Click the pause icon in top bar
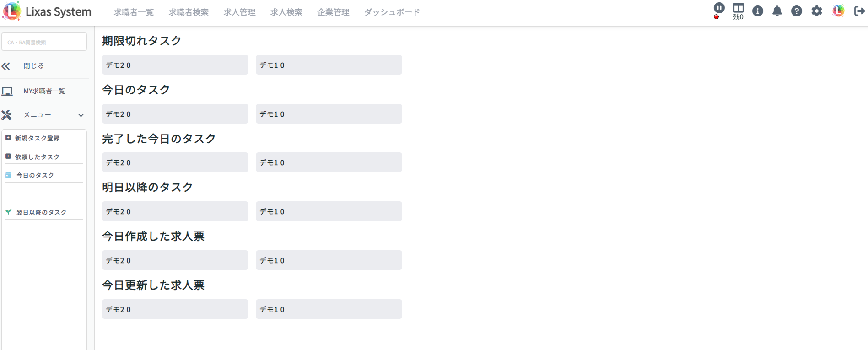868x350 pixels. coord(719,8)
